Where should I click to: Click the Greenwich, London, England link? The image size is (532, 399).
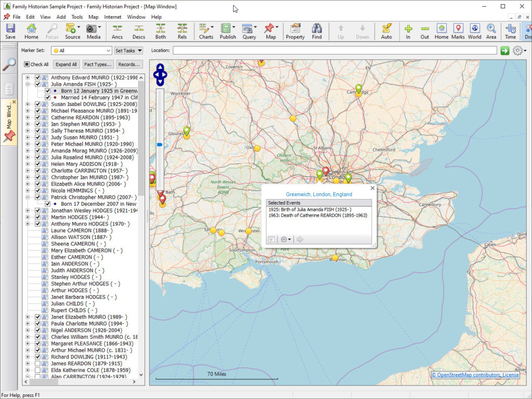pyautogui.click(x=319, y=194)
